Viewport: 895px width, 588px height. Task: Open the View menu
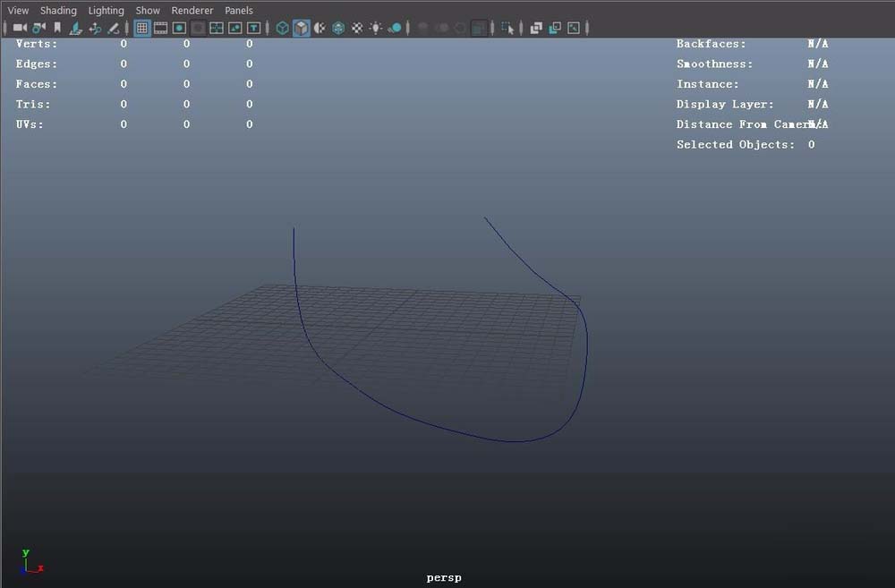click(18, 10)
